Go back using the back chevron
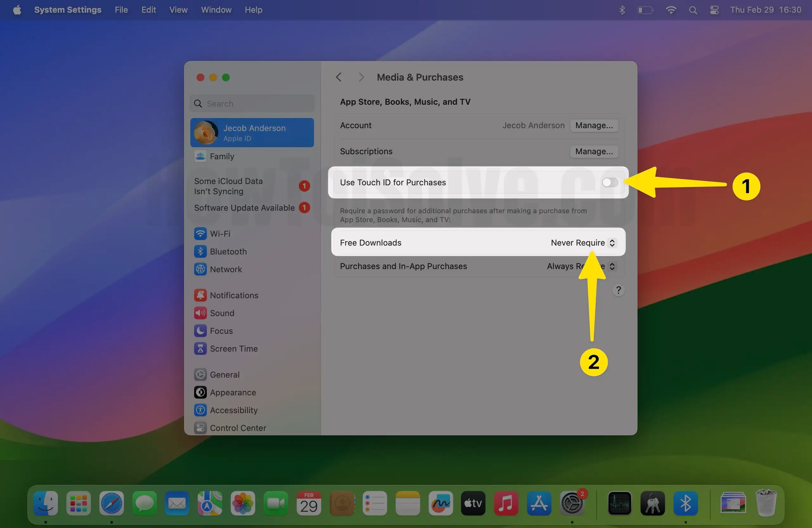Image resolution: width=812 pixels, height=528 pixels. click(x=338, y=77)
